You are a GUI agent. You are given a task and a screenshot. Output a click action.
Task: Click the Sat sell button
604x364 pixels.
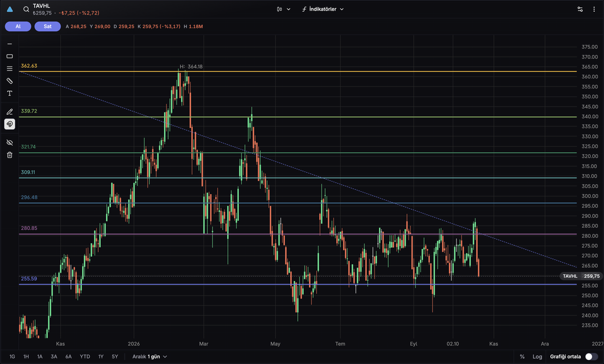point(48,27)
